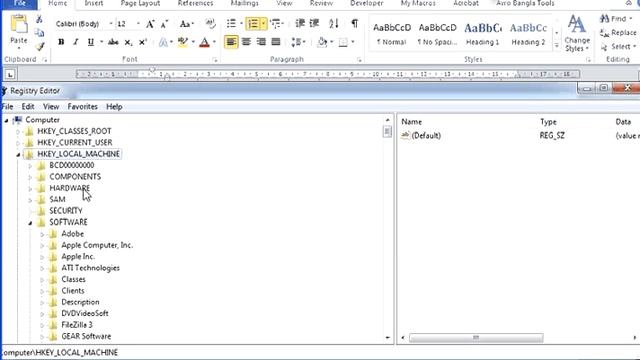
Task: Justify text alignment
Action: [x=276, y=42]
